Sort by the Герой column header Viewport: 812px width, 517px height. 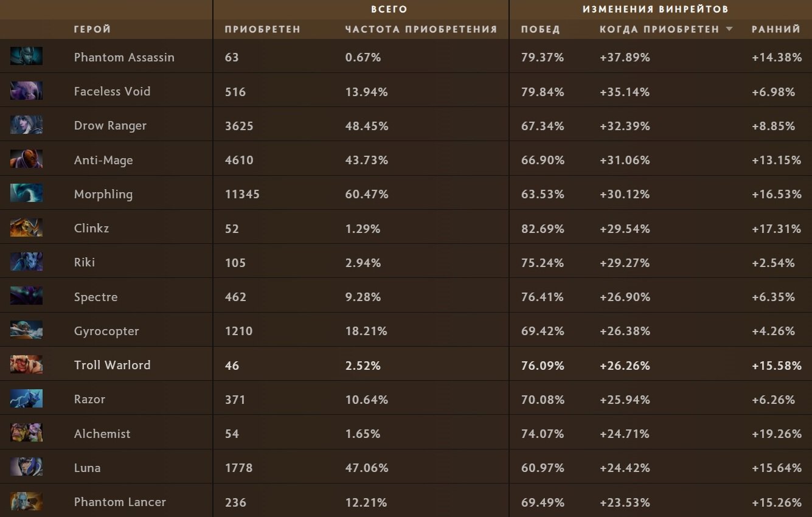coord(92,29)
